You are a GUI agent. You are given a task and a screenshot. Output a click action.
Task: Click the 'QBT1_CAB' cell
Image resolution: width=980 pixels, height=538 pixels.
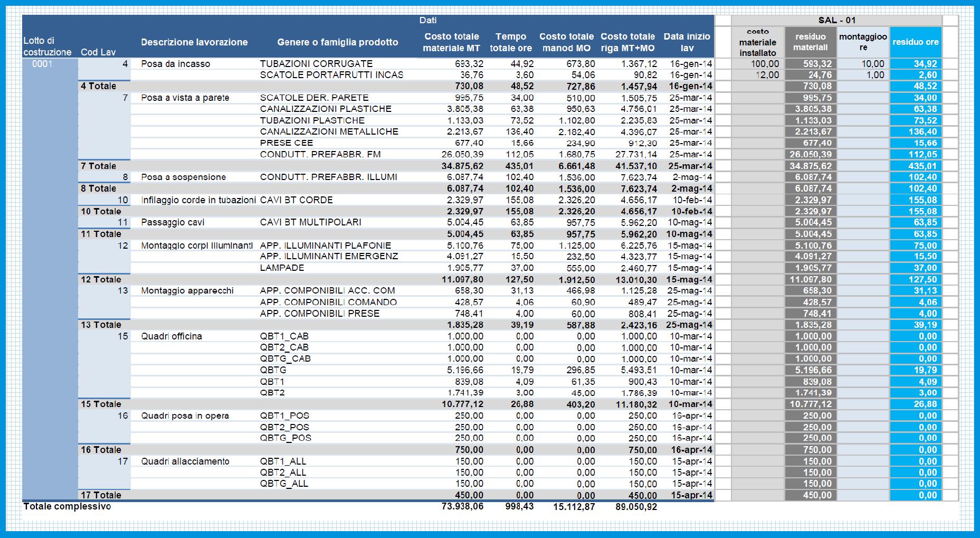point(284,336)
